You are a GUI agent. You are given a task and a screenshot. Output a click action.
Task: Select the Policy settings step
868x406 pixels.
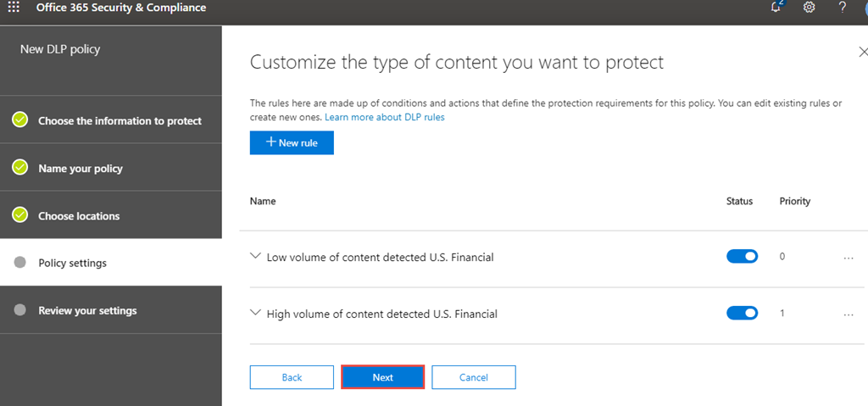click(72, 263)
